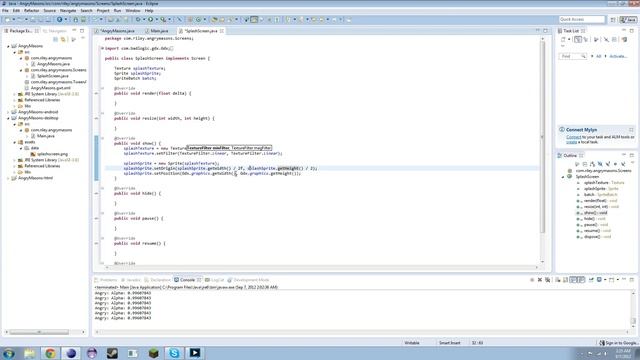Click the Minecraft block taskbar icon
This screenshot has width=640, height=360.
point(153,353)
